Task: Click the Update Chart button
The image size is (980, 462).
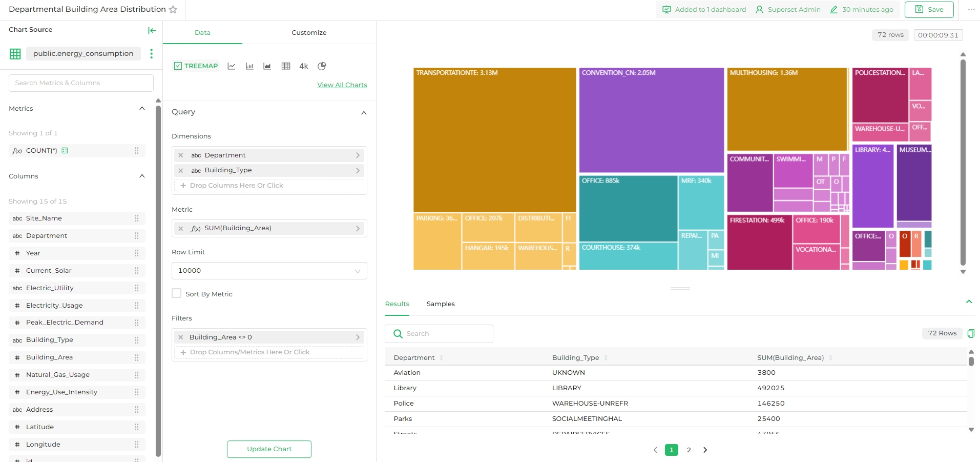Action: click(x=269, y=449)
